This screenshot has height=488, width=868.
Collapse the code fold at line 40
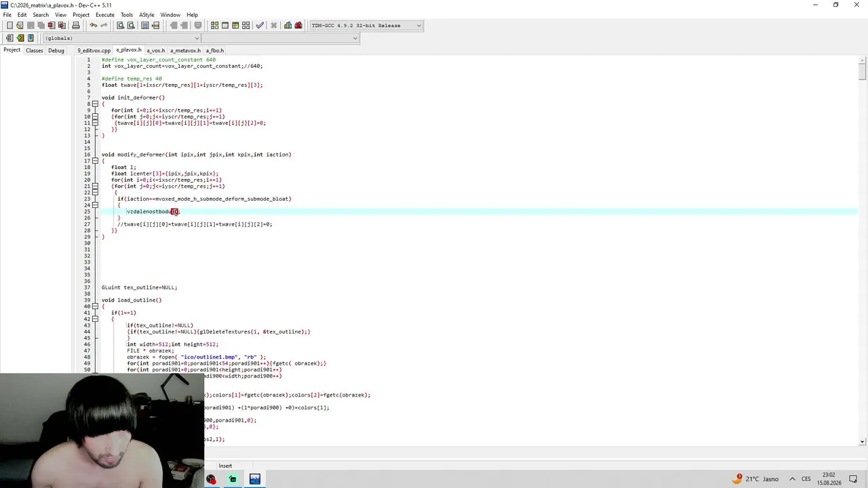click(95, 306)
